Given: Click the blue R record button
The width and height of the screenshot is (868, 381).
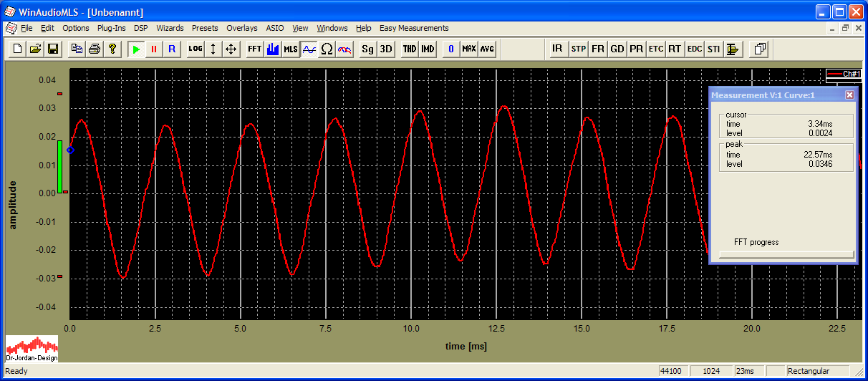Looking at the screenshot, I should coord(171,49).
